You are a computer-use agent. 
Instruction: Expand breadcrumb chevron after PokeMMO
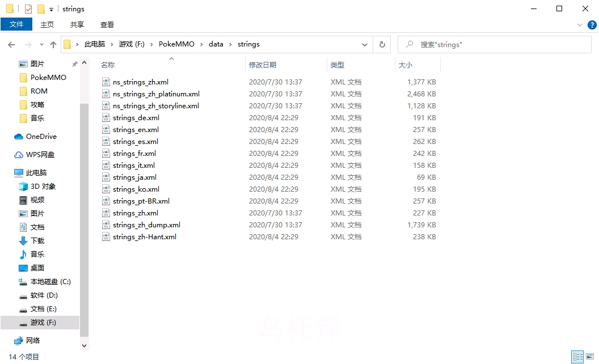point(201,44)
